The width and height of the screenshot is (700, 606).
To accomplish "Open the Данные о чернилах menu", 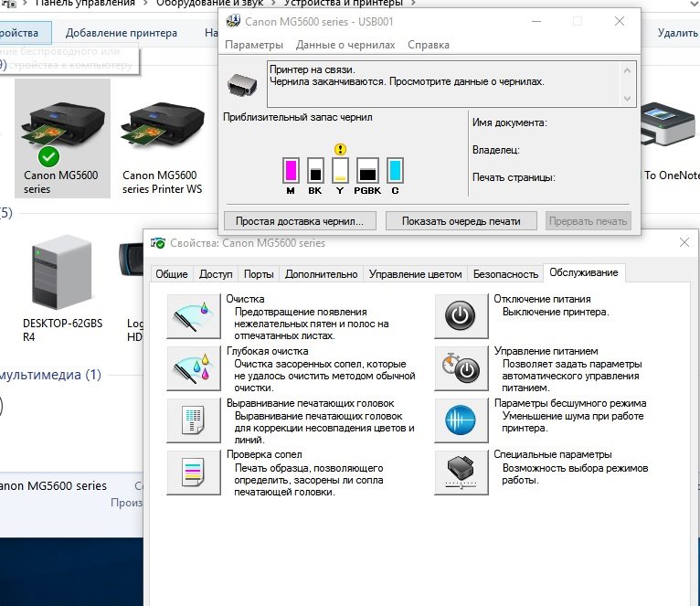I will click(x=345, y=45).
